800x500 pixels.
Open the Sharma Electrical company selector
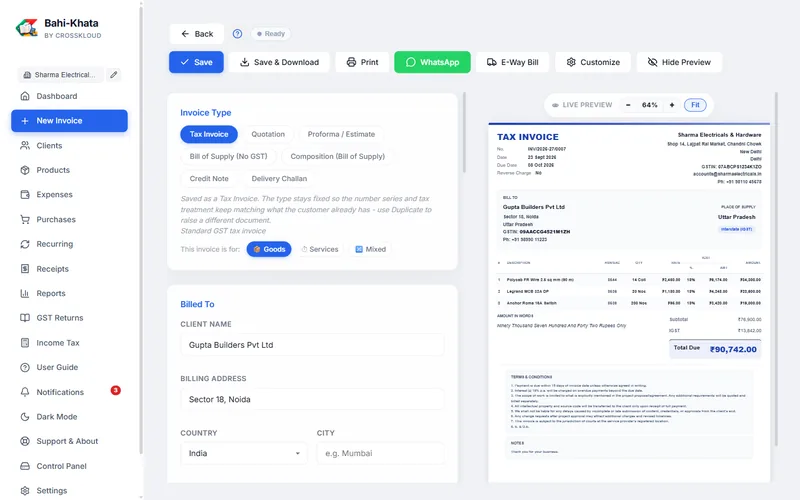click(x=61, y=74)
